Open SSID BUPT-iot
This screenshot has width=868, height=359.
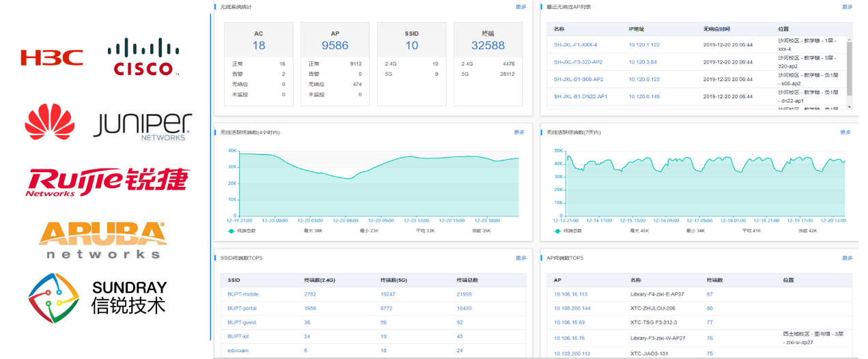tap(238, 336)
